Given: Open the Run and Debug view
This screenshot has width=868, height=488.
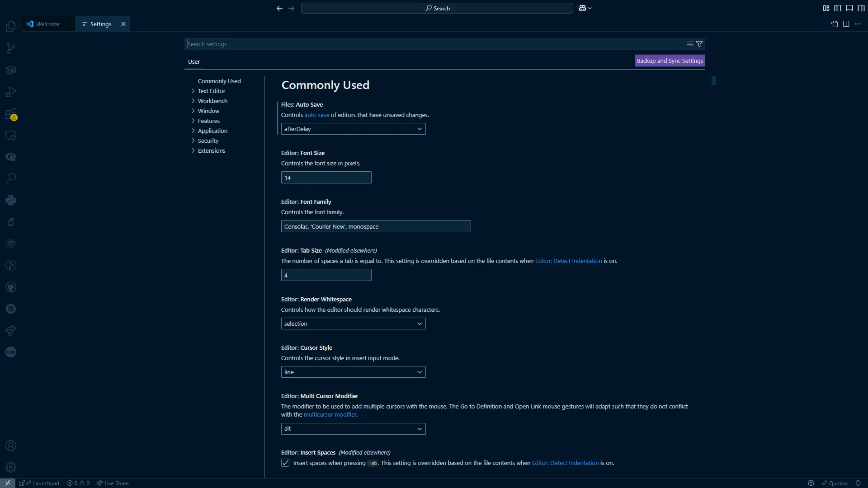Looking at the screenshot, I should (x=10, y=92).
